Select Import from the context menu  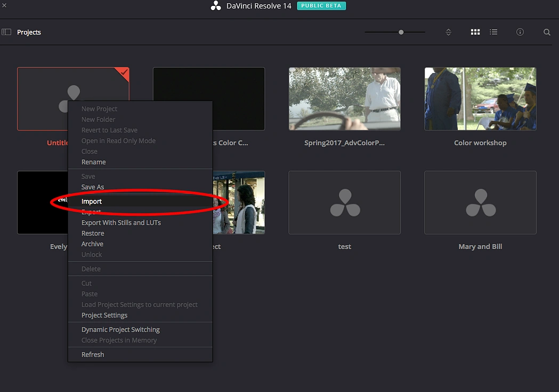pos(141,201)
